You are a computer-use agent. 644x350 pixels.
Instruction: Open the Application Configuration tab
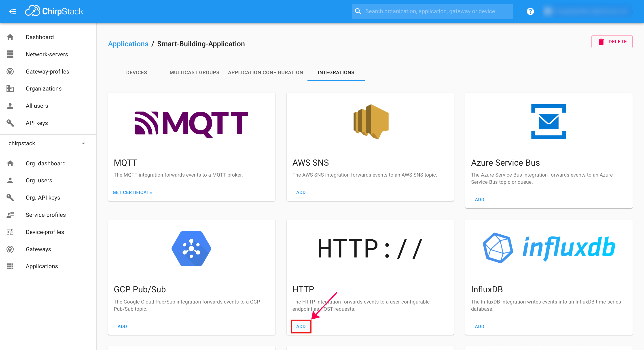pyautogui.click(x=265, y=72)
